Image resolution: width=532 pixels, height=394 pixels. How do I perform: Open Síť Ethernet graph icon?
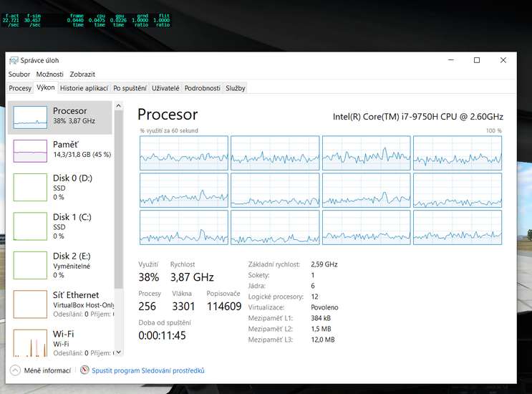tap(30, 304)
